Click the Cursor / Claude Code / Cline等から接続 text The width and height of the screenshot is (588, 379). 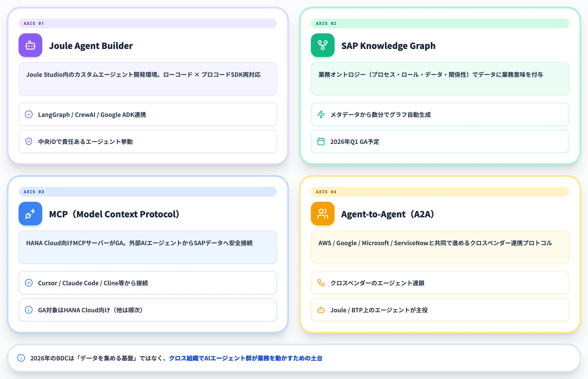[x=93, y=283]
